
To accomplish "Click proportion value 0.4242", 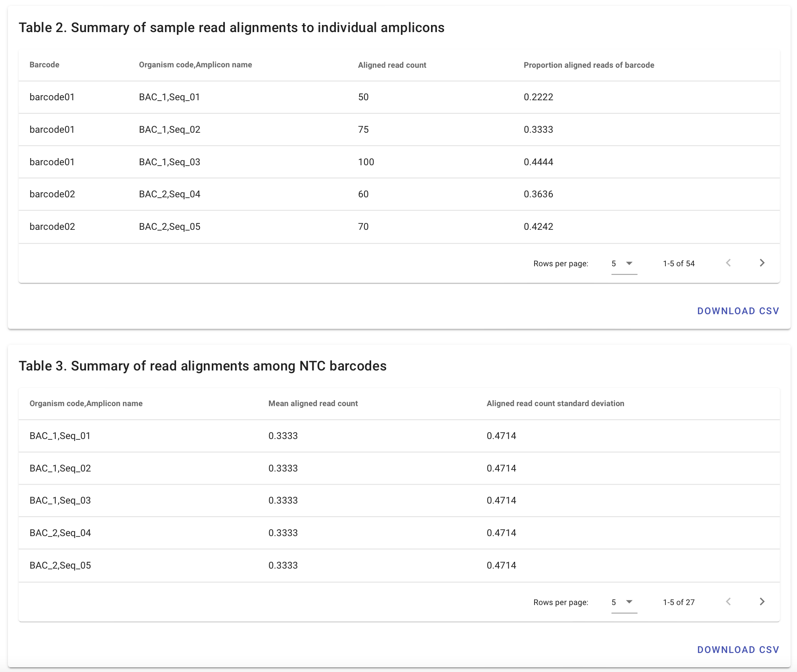I will point(538,227).
